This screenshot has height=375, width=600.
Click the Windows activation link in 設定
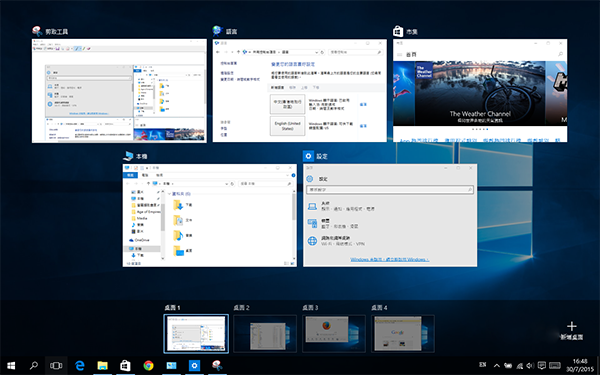coord(390,259)
